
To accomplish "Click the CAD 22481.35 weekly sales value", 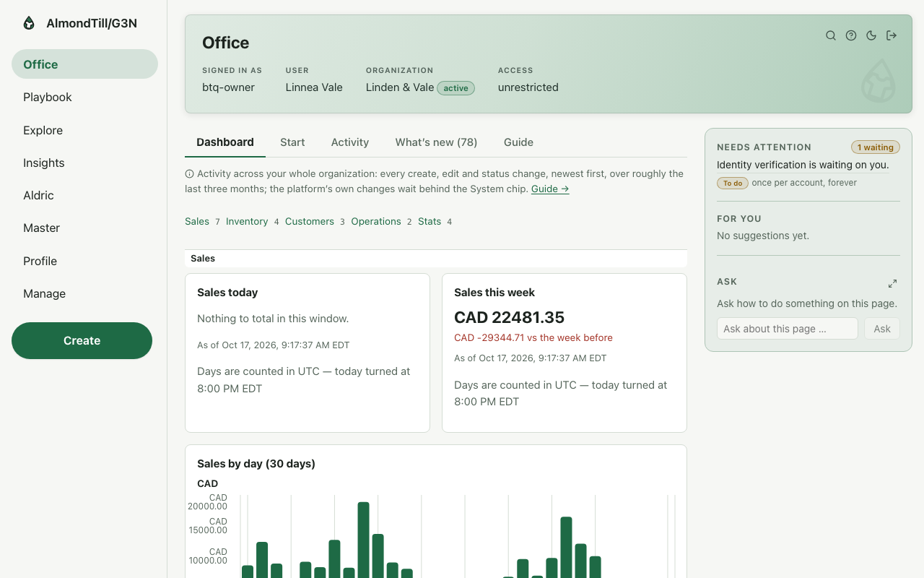I will click(510, 317).
